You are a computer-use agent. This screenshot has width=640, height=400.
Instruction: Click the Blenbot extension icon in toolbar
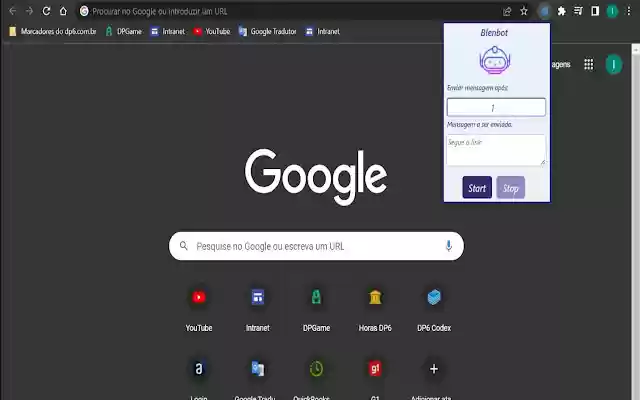(544, 11)
